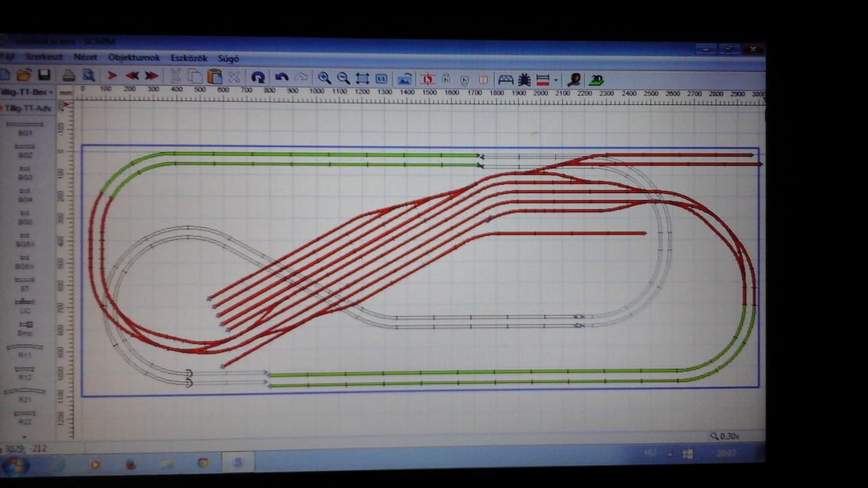The height and width of the screenshot is (488, 868).
Task: Click the Undo arrow icon
Action: pyautogui.click(x=281, y=77)
